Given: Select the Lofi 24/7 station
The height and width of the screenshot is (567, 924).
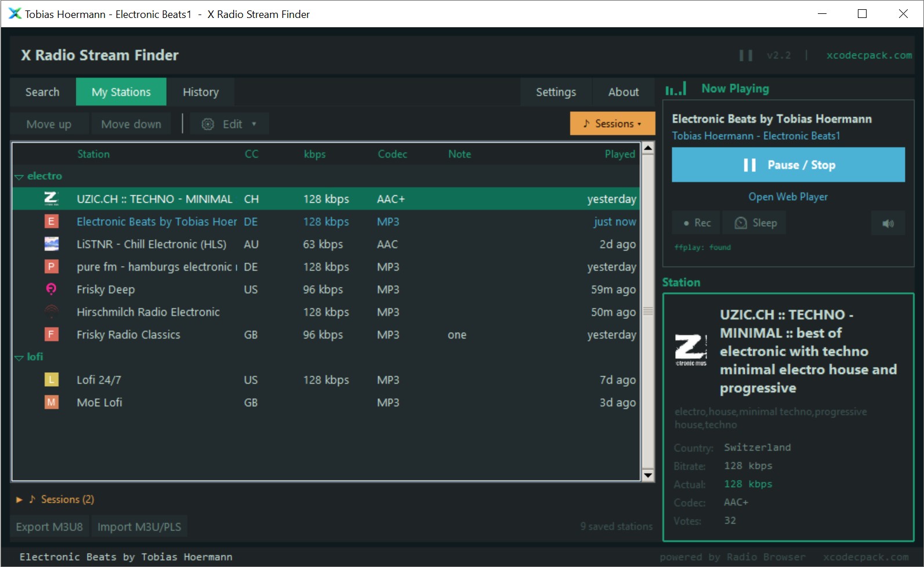Looking at the screenshot, I should tap(326, 380).
